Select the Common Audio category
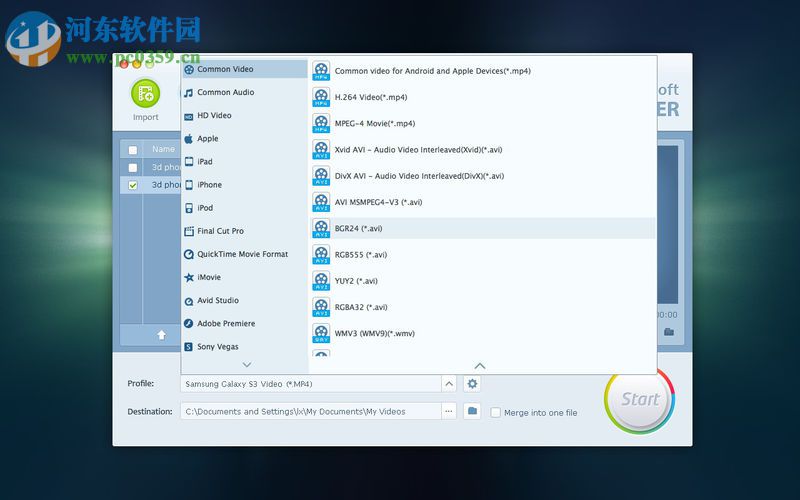This screenshot has height=500, width=800. click(x=244, y=92)
